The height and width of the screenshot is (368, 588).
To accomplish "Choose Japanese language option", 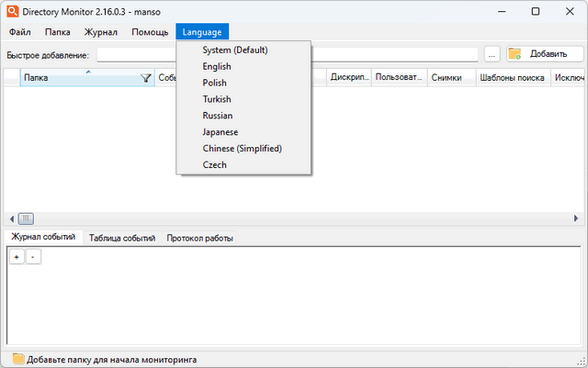I will (243, 132).
